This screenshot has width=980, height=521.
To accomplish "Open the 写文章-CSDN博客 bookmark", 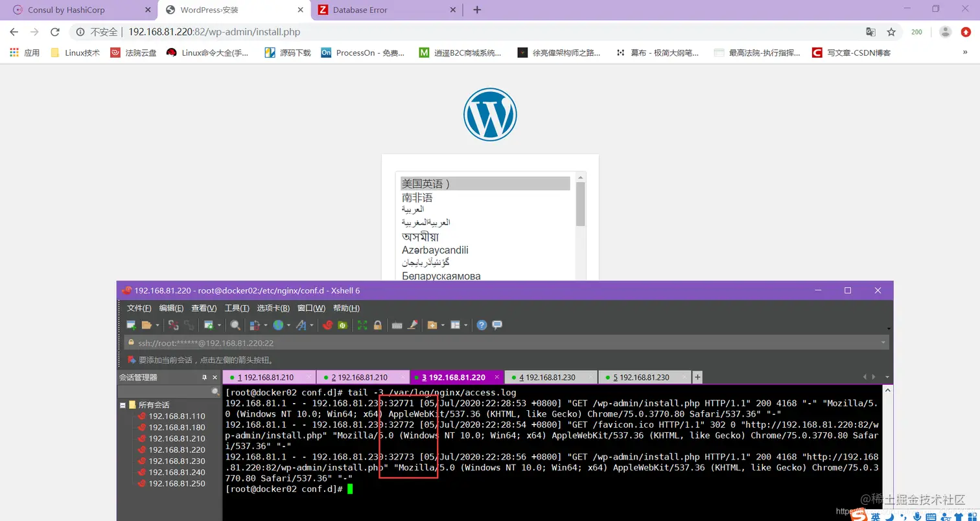I will (x=851, y=52).
